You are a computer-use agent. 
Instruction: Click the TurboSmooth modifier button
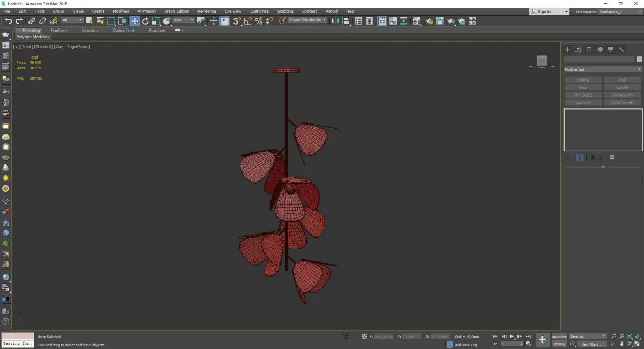click(x=622, y=103)
